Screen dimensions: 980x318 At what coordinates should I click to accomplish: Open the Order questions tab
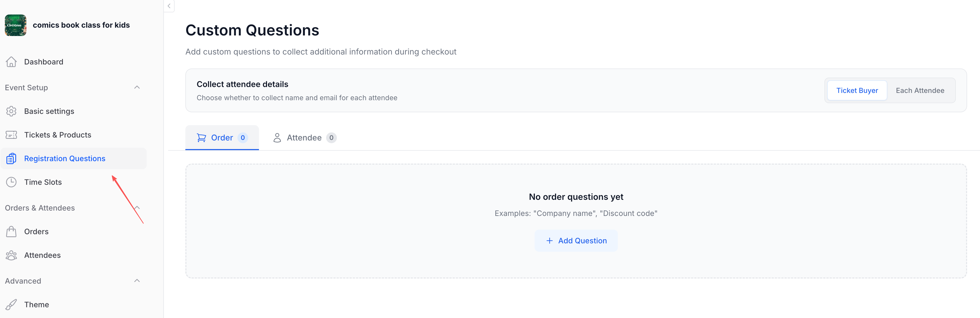coord(222,137)
